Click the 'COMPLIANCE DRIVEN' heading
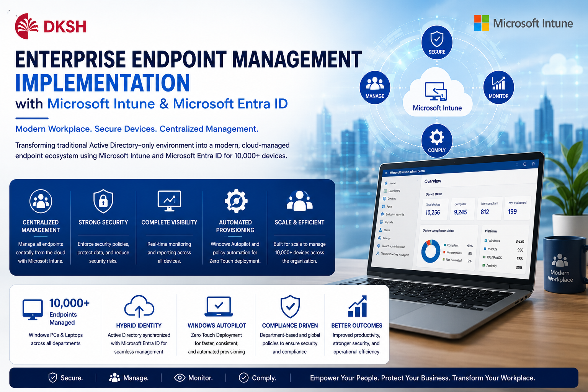The image size is (588, 392). pyautogui.click(x=290, y=325)
